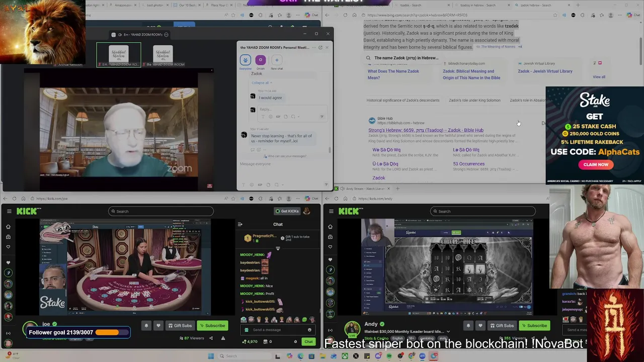Open hamburger menu in joe's Kick window
Screen dimensions: 644x362
[9, 211]
